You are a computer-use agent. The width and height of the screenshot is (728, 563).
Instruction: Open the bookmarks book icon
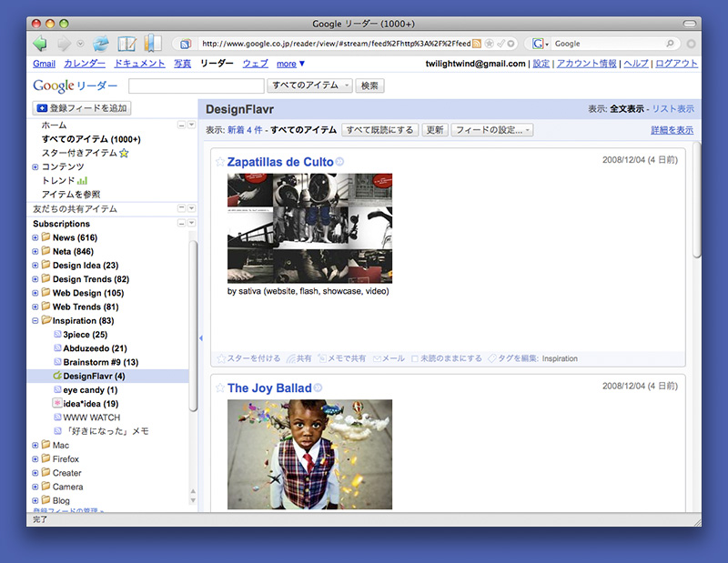(x=152, y=43)
